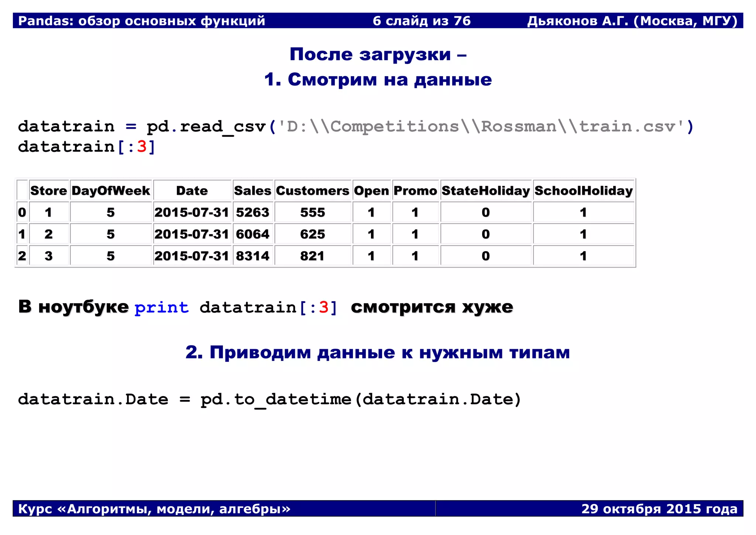Select the 'Customers' column header
Image resolution: width=756 pixels, height=535 pixels.
point(313,191)
